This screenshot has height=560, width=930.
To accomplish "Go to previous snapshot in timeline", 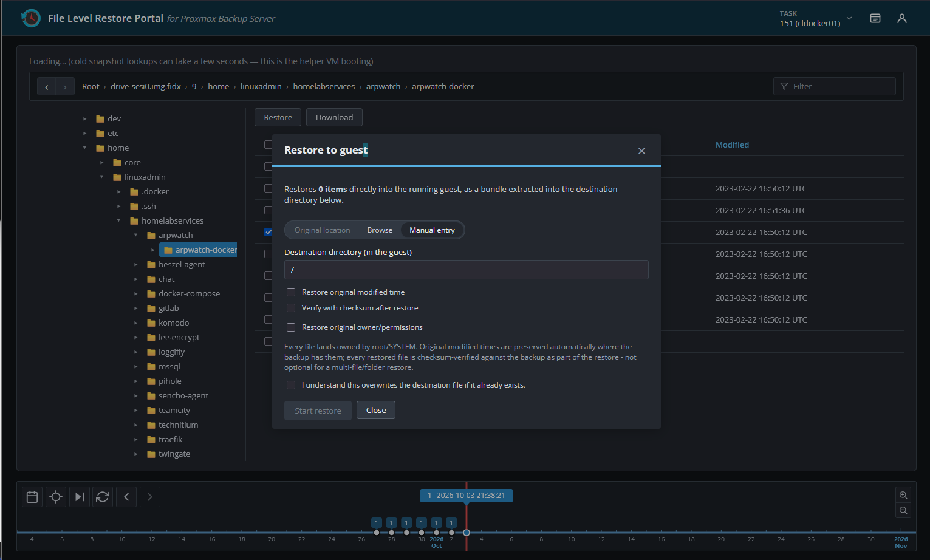I will (x=126, y=497).
